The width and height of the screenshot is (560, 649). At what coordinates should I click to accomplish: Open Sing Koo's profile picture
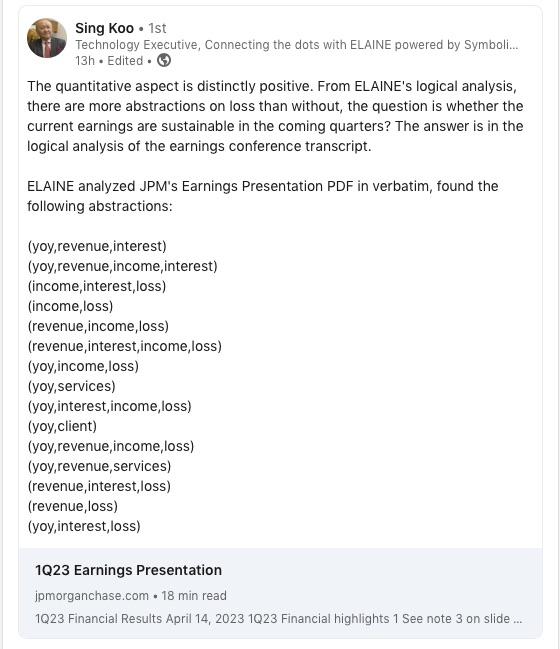[47, 38]
